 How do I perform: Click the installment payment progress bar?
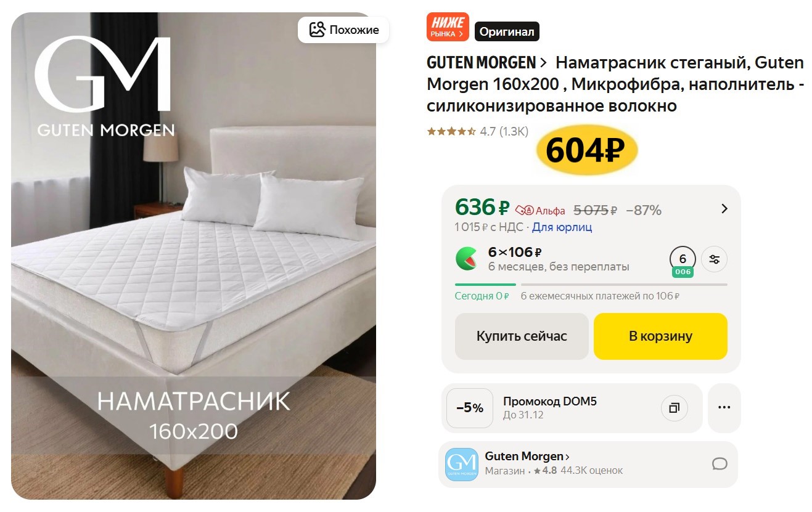point(591,285)
